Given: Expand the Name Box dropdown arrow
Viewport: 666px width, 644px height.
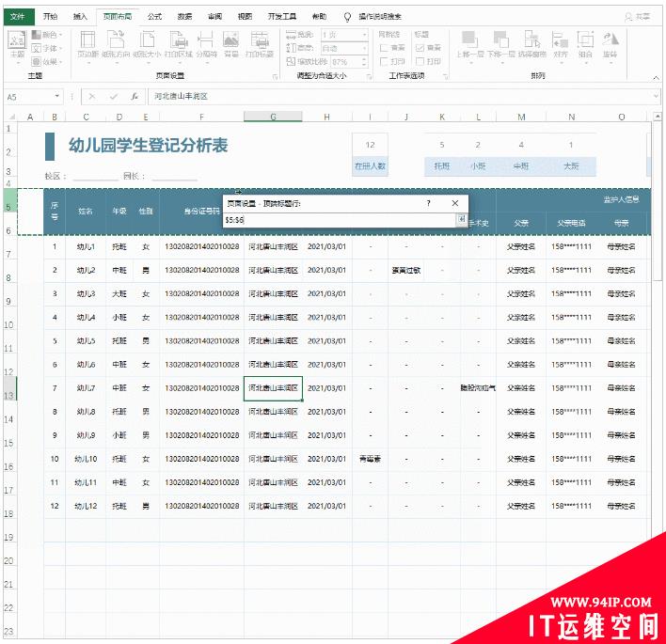Looking at the screenshot, I should pos(57,96).
